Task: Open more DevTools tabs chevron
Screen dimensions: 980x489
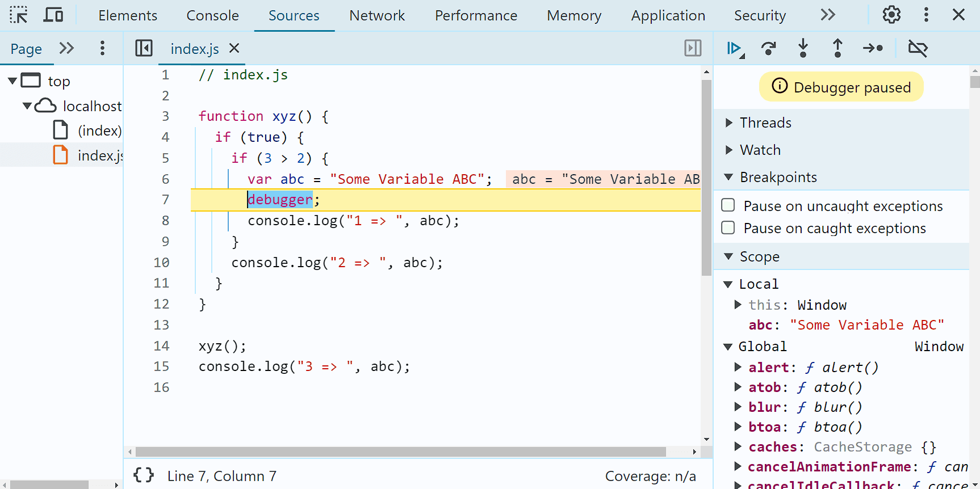Action: 828,15
